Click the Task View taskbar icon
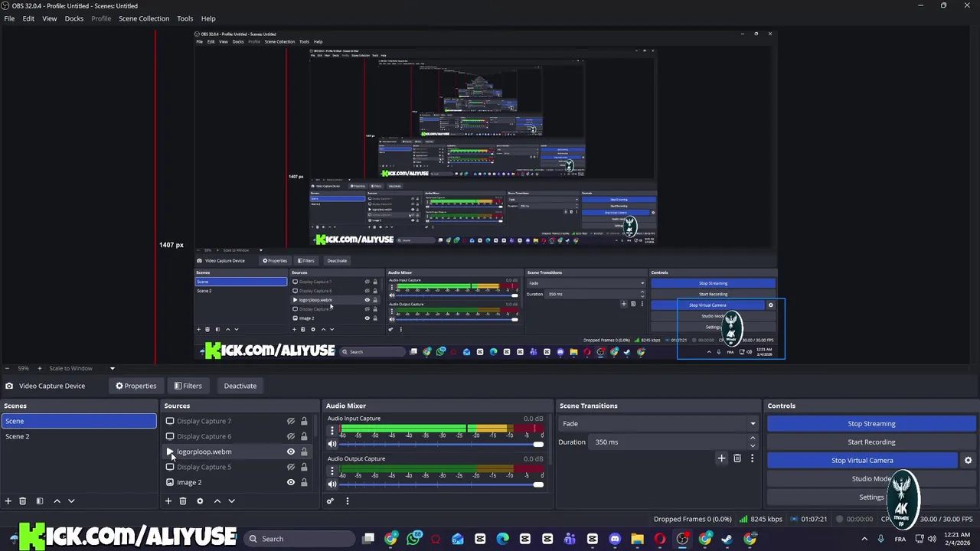 point(368,539)
